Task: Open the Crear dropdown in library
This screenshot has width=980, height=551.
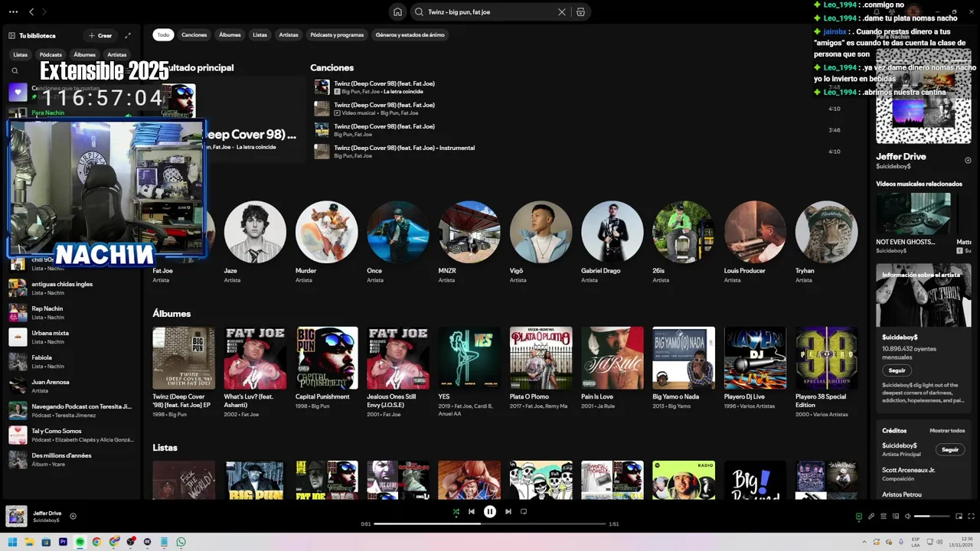Action: (100, 35)
